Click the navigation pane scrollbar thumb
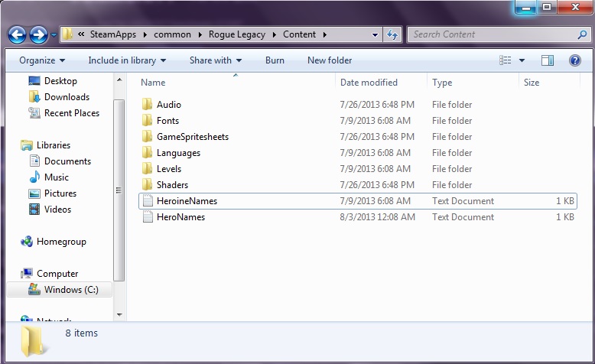 point(119,190)
